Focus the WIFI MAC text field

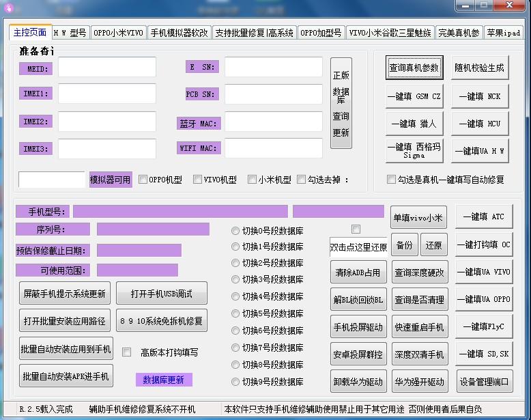click(x=274, y=148)
